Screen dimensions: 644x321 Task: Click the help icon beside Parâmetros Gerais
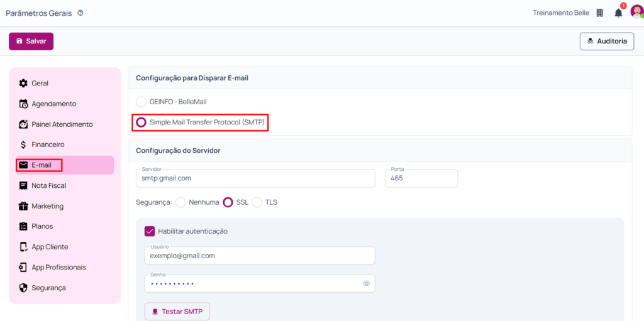(x=80, y=13)
